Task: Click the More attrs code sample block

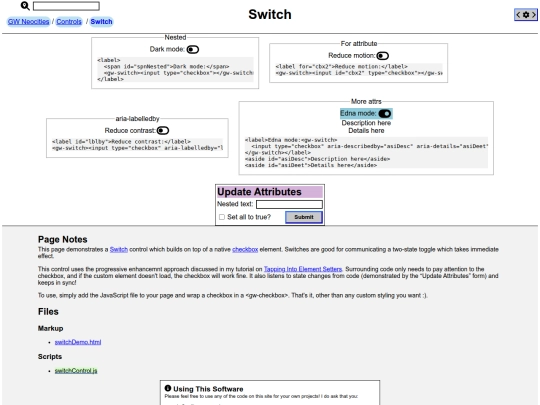Action: [366, 153]
